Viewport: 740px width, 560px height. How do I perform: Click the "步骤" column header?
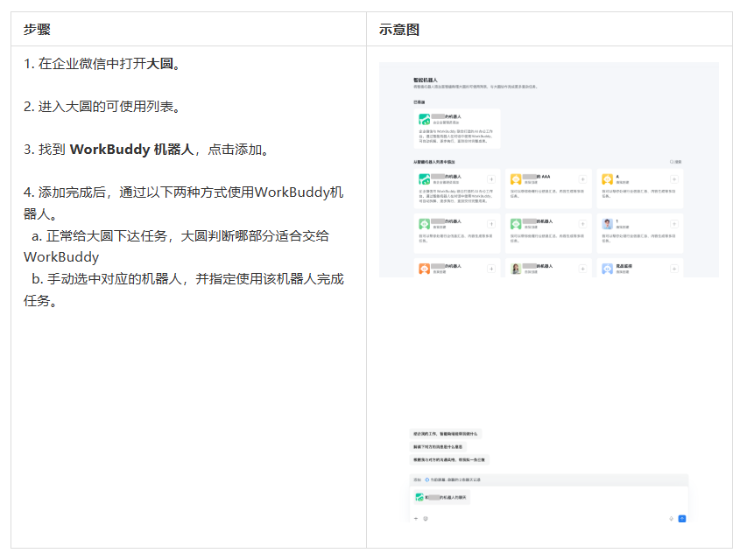click(37, 29)
